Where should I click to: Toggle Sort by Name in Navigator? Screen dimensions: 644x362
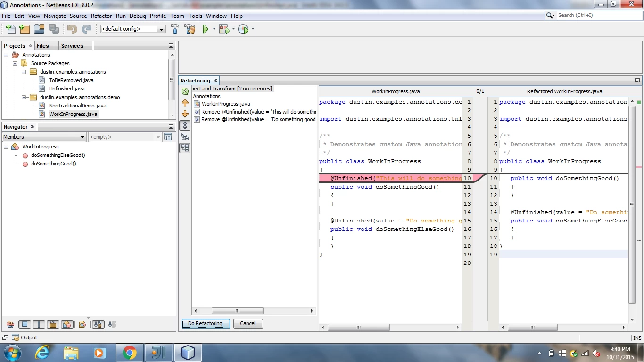pyautogui.click(x=98, y=324)
